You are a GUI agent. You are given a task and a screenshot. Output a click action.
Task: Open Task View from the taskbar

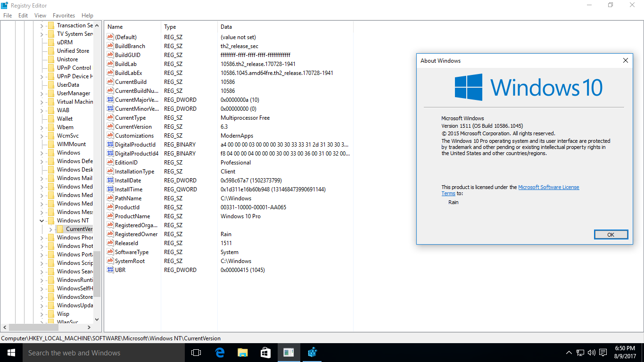click(x=196, y=353)
